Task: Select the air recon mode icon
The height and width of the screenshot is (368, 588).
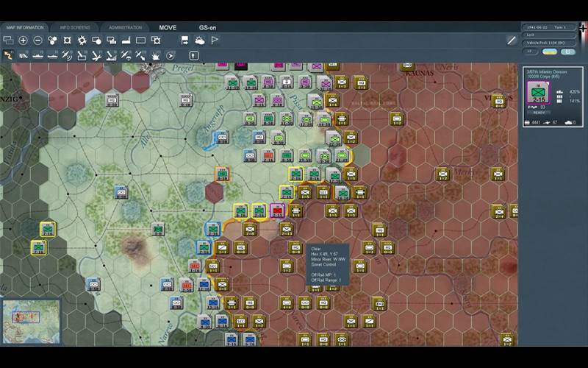Action: 67,55
